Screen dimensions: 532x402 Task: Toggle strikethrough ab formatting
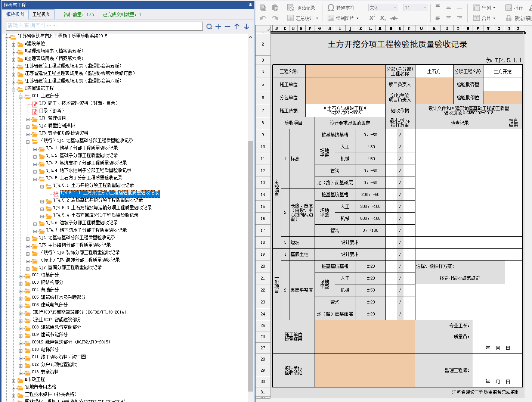click(394, 18)
